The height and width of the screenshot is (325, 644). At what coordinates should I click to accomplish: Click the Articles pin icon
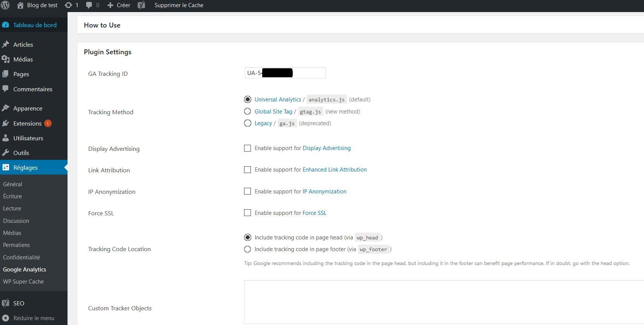point(6,44)
